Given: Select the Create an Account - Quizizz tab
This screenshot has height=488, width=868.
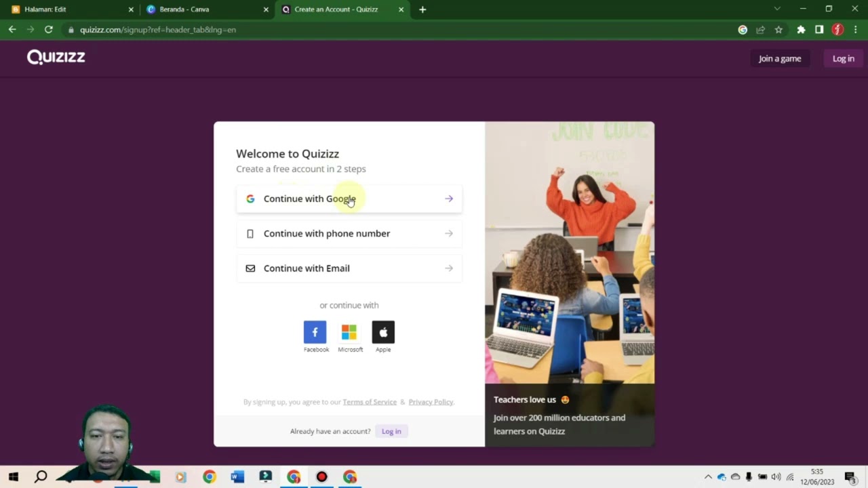Looking at the screenshot, I should click(342, 9).
